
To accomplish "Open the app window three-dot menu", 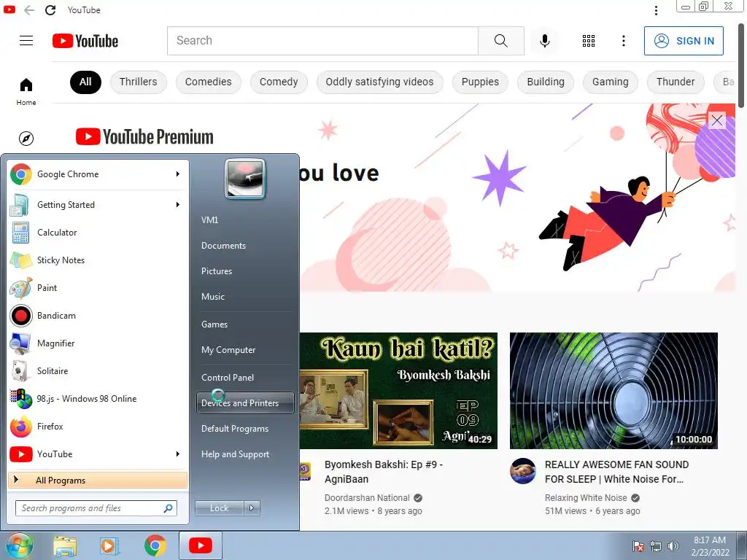I will (656, 10).
